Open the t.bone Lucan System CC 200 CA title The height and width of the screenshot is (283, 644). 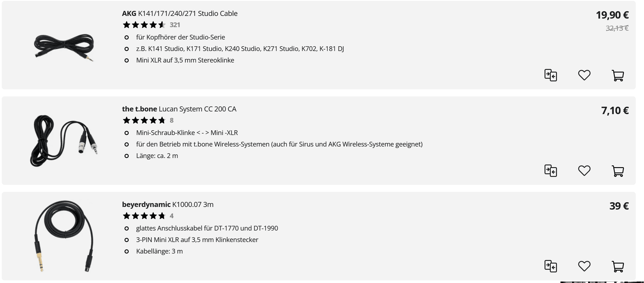(179, 109)
